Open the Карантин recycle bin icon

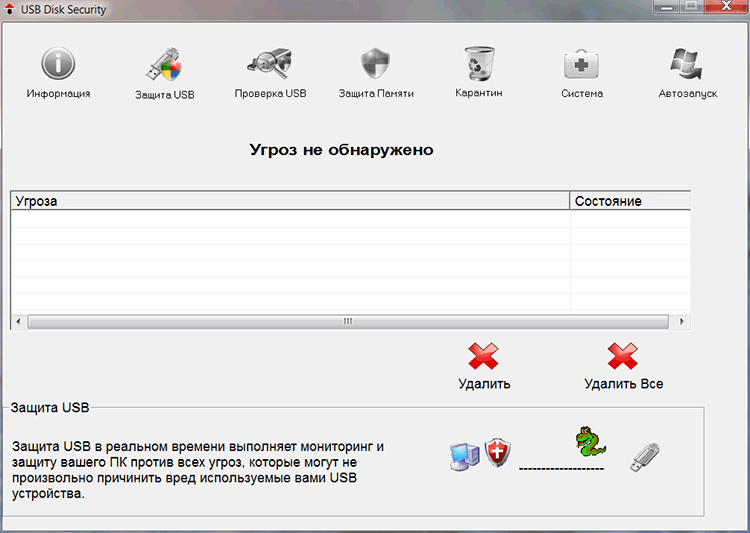[x=479, y=63]
